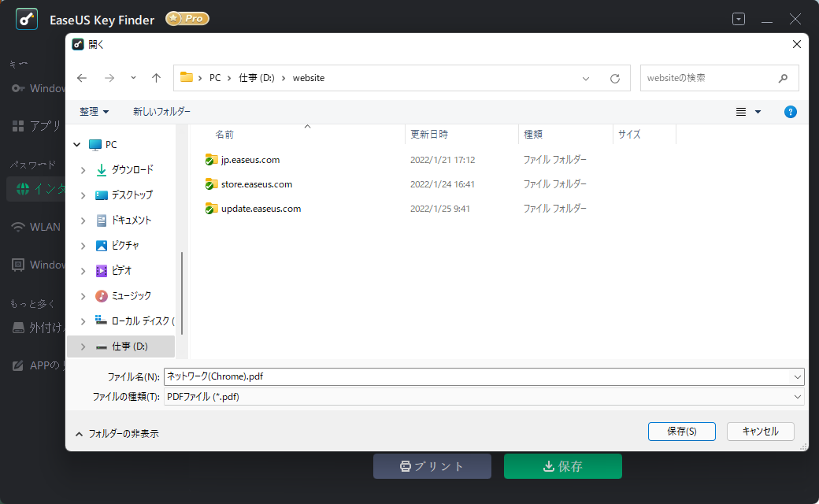Screen dimensions: 819x504
Task: Open the APP list sidebar entry
Action: coord(37,365)
